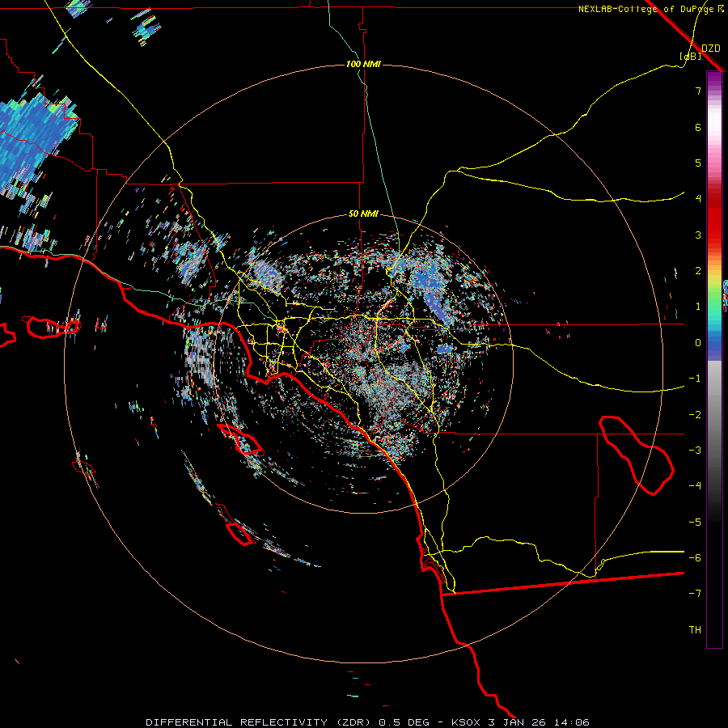Click the "-6" value on color scale
Viewport: 728px width, 728px height.
point(695,558)
